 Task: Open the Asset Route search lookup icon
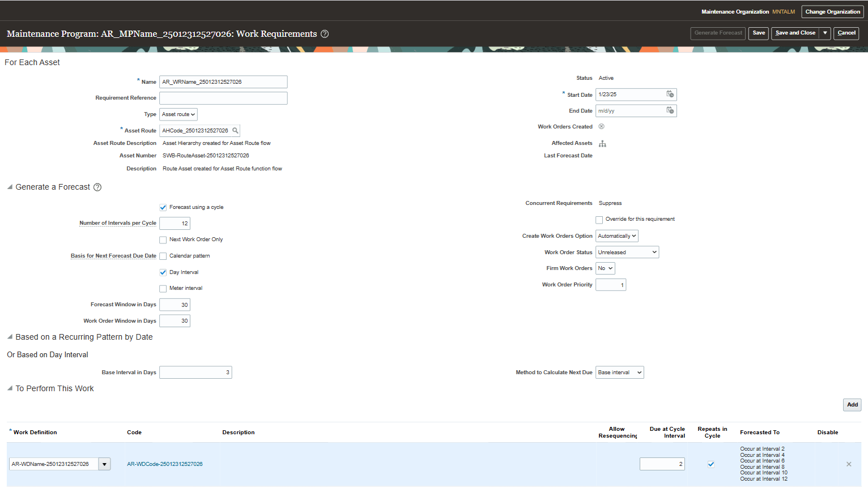pyautogui.click(x=236, y=130)
